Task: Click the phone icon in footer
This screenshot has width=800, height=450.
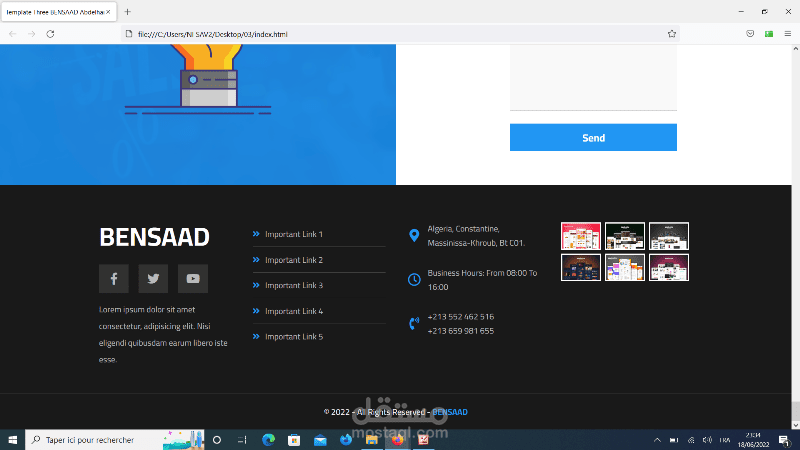Action: [x=414, y=323]
